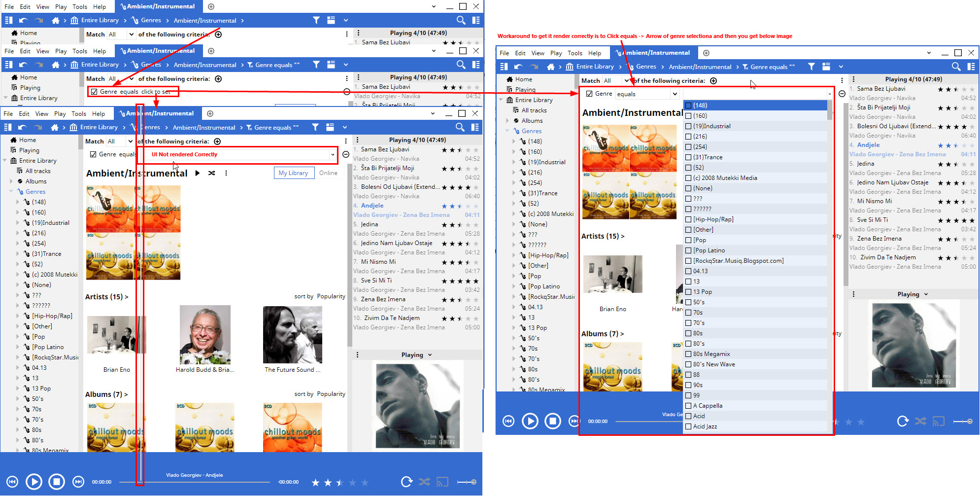Screen dimensions: 980x496
Task: Open the 'UI Not rendered Correctly' dropdown arrow
Action: point(333,154)
